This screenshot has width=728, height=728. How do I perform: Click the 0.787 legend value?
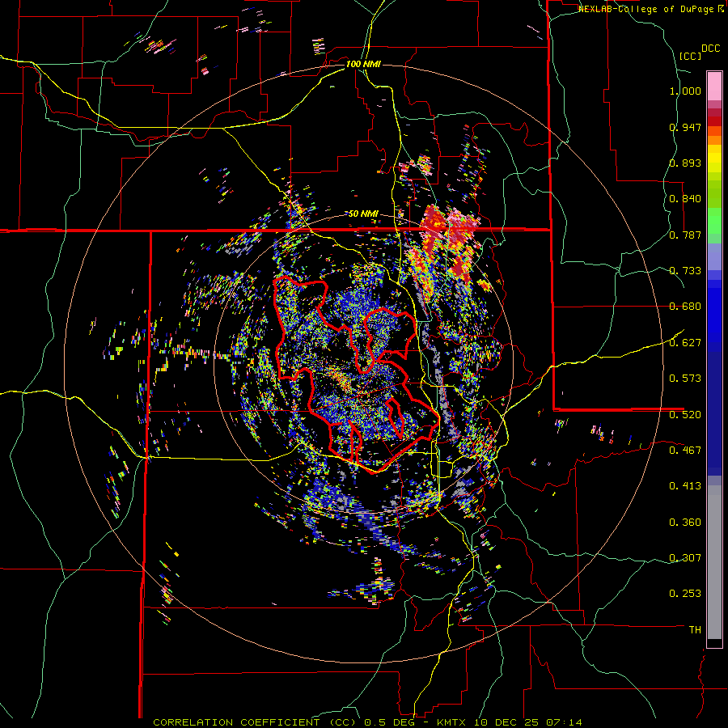pos(685,235)
